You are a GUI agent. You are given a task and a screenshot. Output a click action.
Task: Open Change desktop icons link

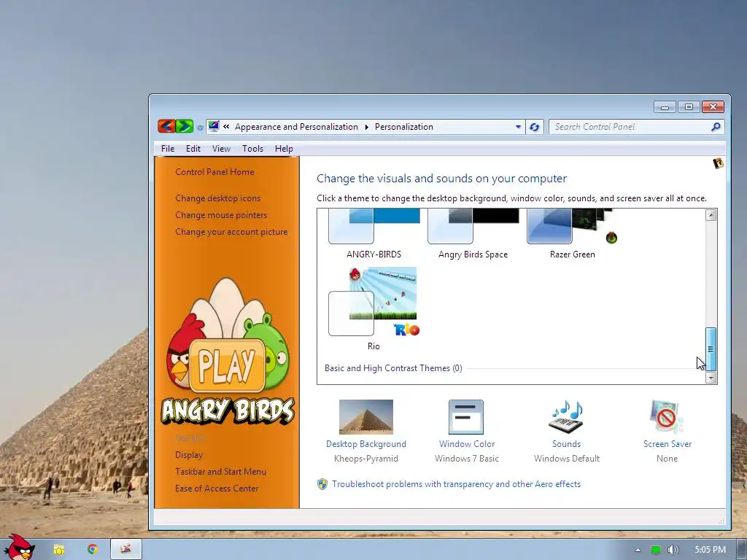tap(217, 198)
